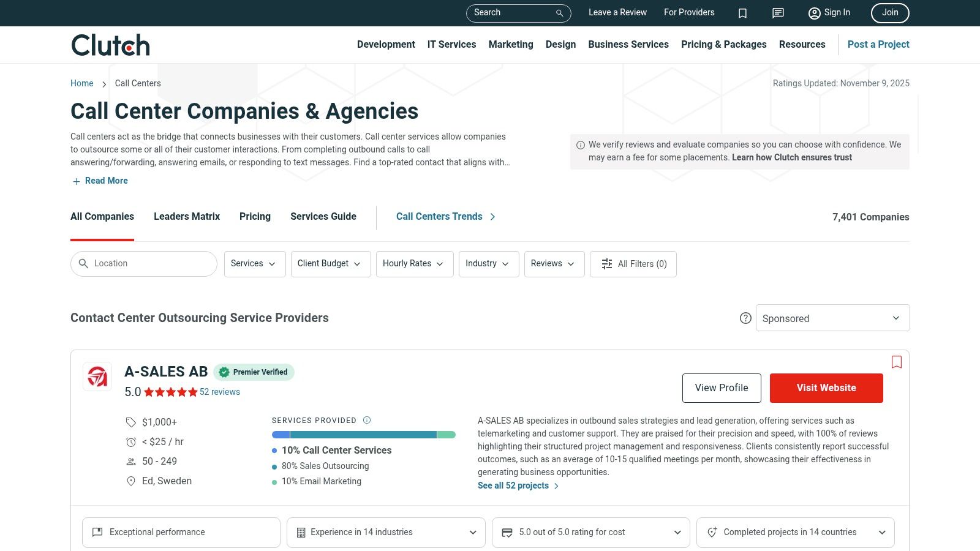The width and height of the screenshot is (980, 551).
Task: Click the help question mark near Sponsored
Action: point(745,318)
